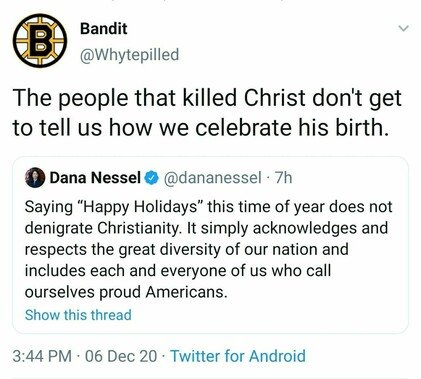Click the blue verified checkmark badge
Screen dimensions: 421x379
click(x=151, y=178)
